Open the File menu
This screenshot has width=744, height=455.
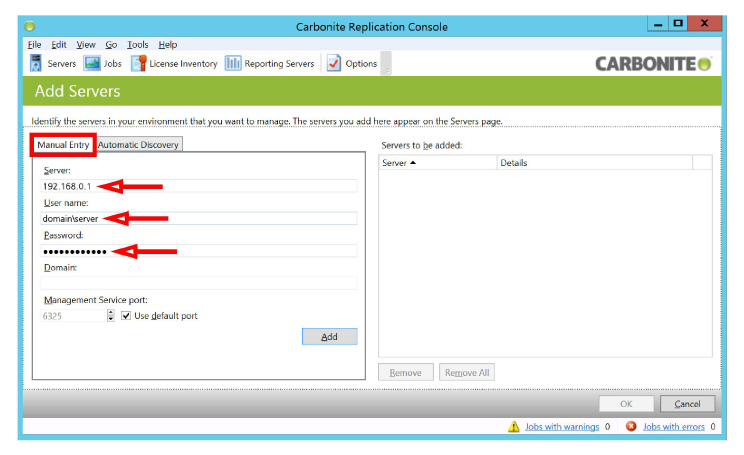pos(34,45)
